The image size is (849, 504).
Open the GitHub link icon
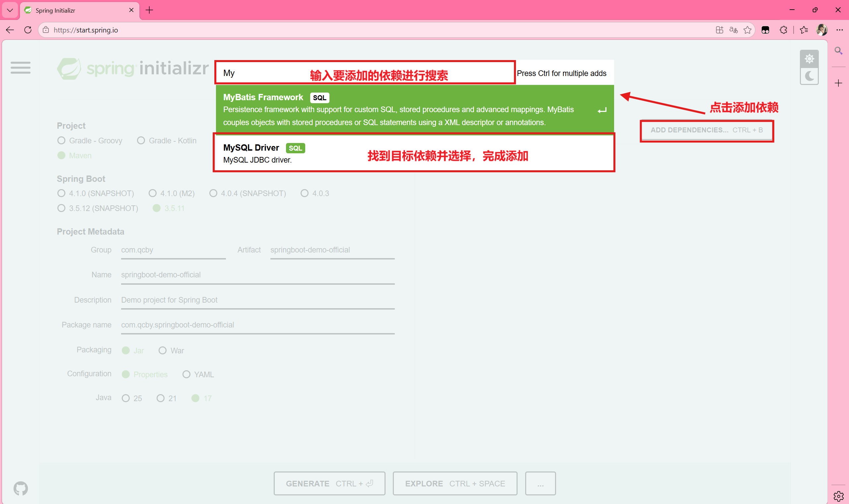point(21,488)
